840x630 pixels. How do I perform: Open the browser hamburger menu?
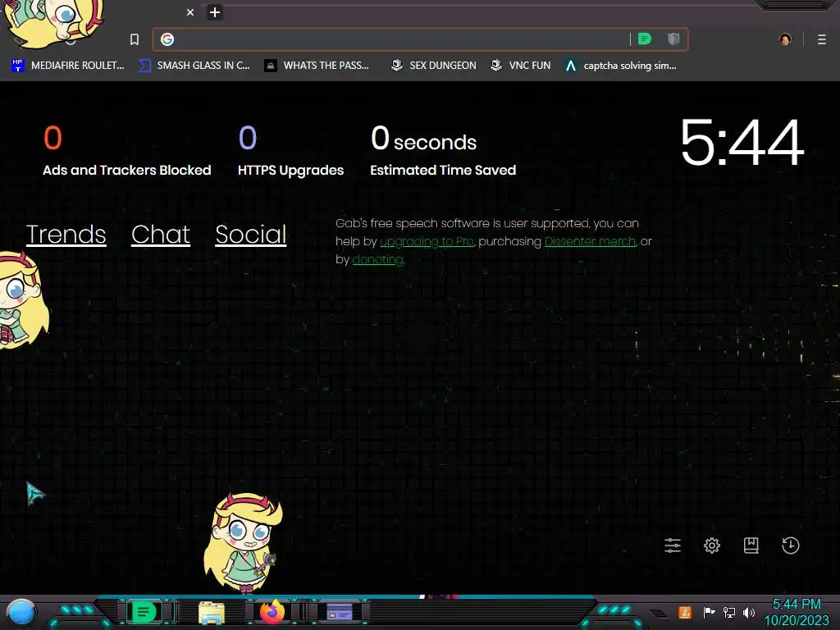click(x=822, y=39)
